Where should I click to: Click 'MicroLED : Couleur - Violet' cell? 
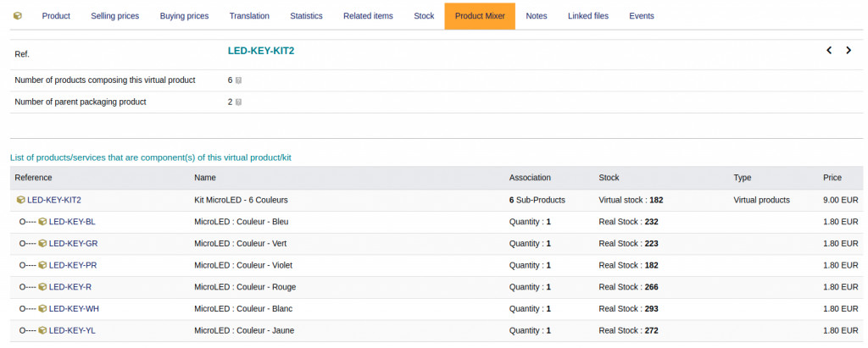243,266
